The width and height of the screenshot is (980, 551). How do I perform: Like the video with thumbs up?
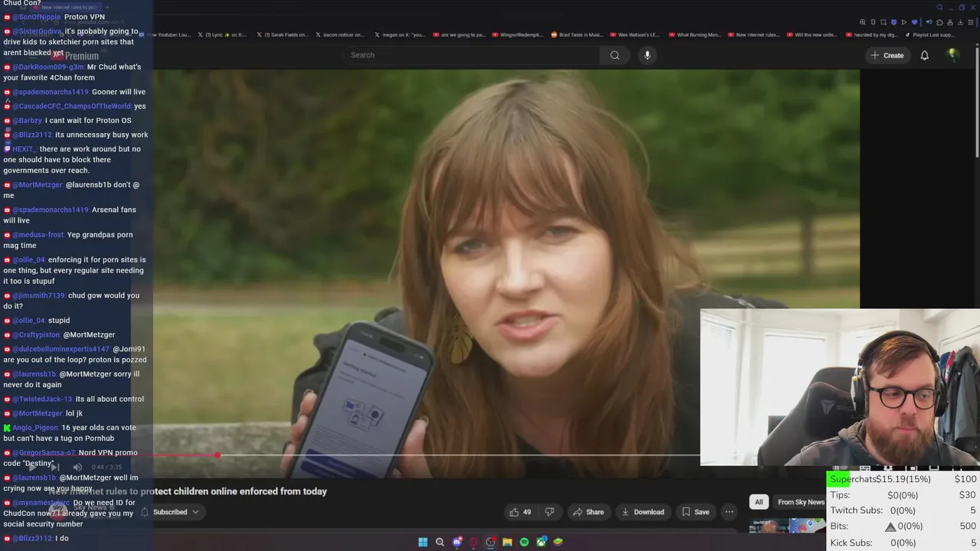521,512
